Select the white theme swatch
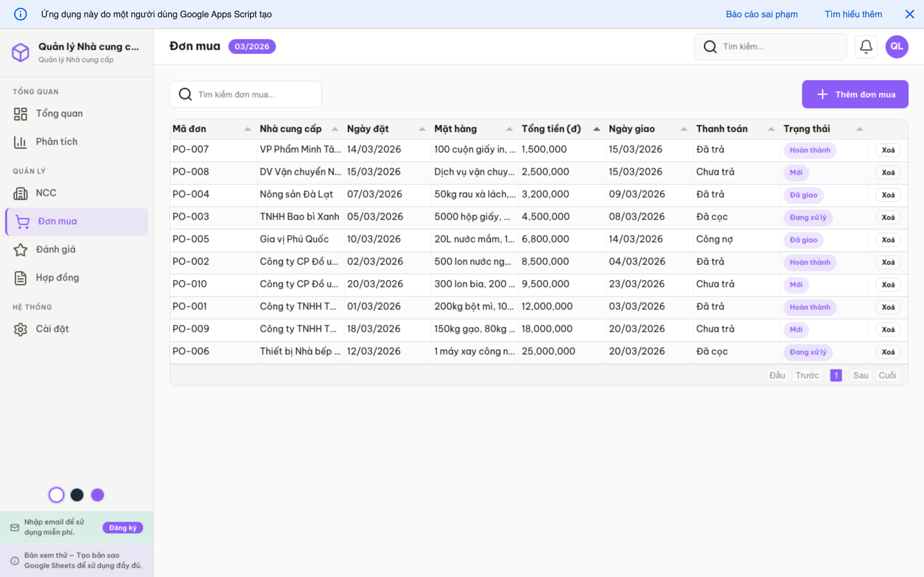924x577 pixels. click(56, 495)
